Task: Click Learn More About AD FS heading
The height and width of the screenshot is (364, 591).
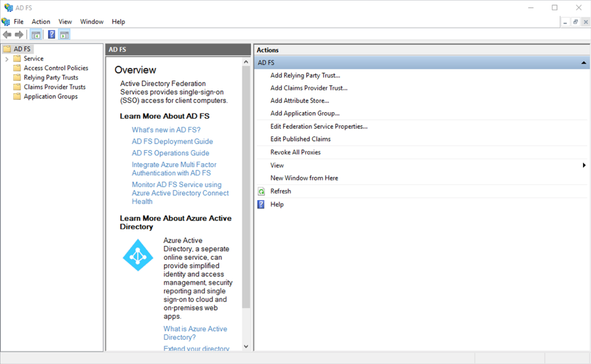Action: (165, 116)
